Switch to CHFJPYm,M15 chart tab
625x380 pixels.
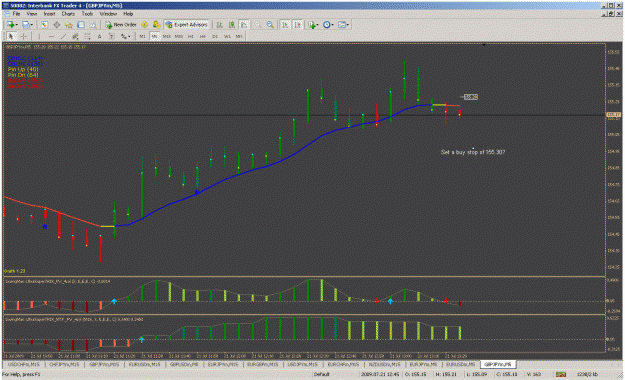65,364
